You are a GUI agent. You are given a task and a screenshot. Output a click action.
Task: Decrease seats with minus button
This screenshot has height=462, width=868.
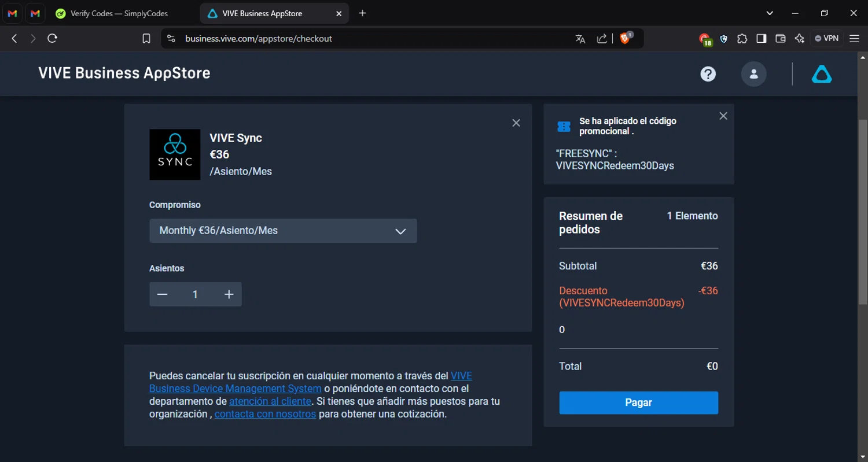pyautogui.click(x=162, y=294)
